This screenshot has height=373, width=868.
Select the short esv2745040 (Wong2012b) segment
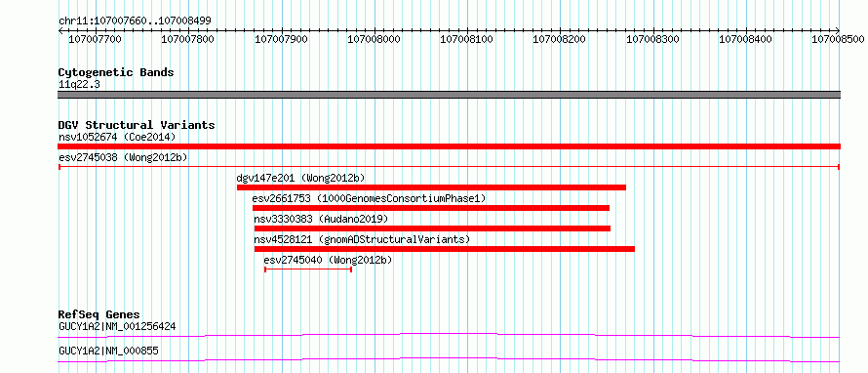tap(308, 269)
